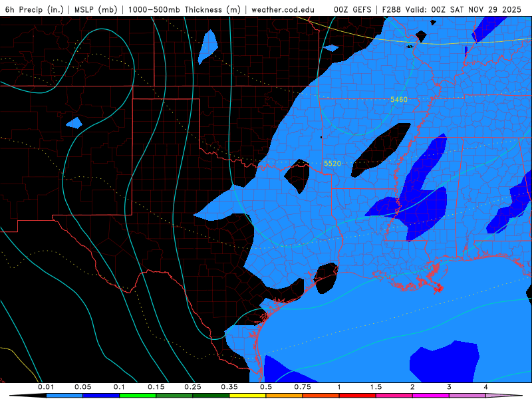Click the yellow 0.35-0.5 legend swatch

pos(247,396)
